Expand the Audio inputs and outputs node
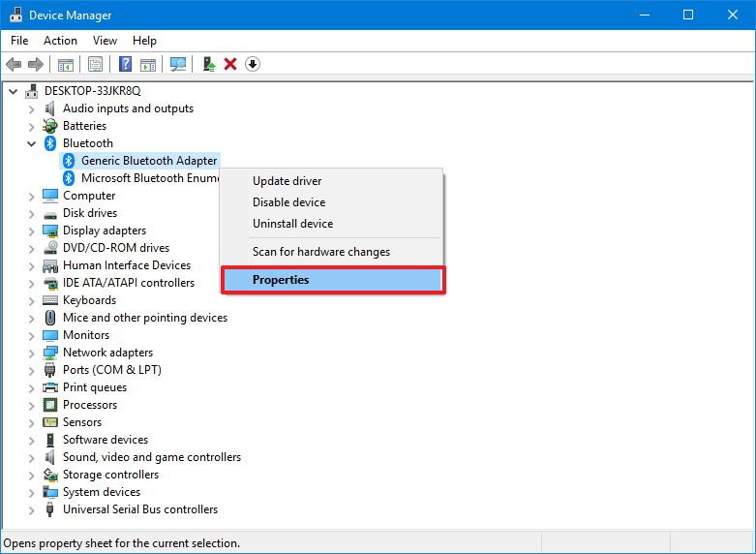 click(x=32, y=108)
